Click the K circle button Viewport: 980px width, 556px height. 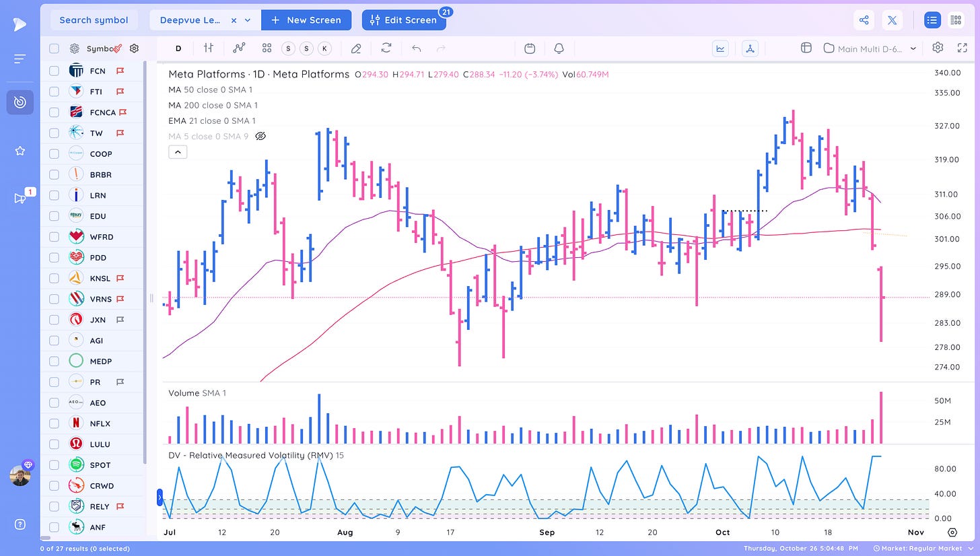325,48
